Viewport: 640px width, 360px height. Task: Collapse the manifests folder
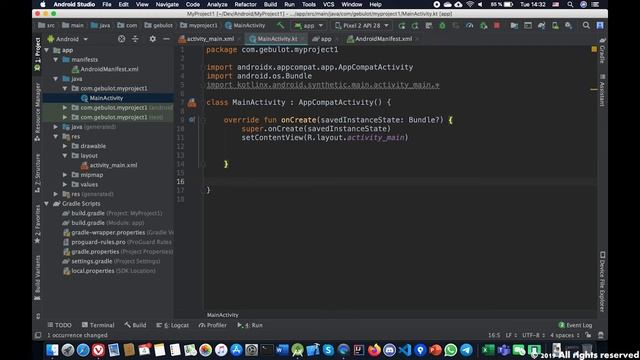click(56, 60)
